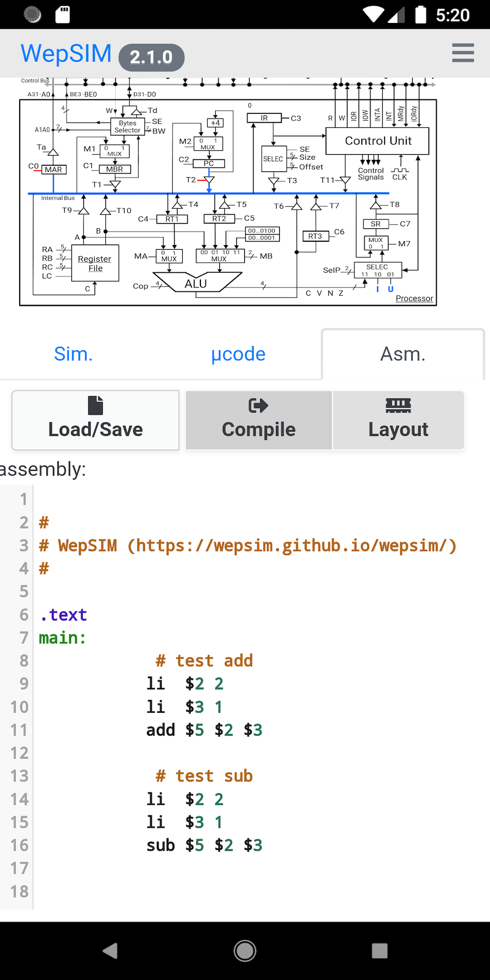Click the SELEC block near IR
The width and height of the screenshot is (490, 980).
[x=273, y=159]
